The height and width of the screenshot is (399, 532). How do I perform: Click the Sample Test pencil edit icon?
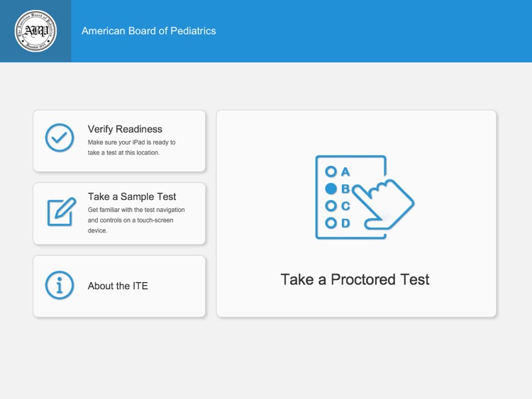tap(62, 211)
